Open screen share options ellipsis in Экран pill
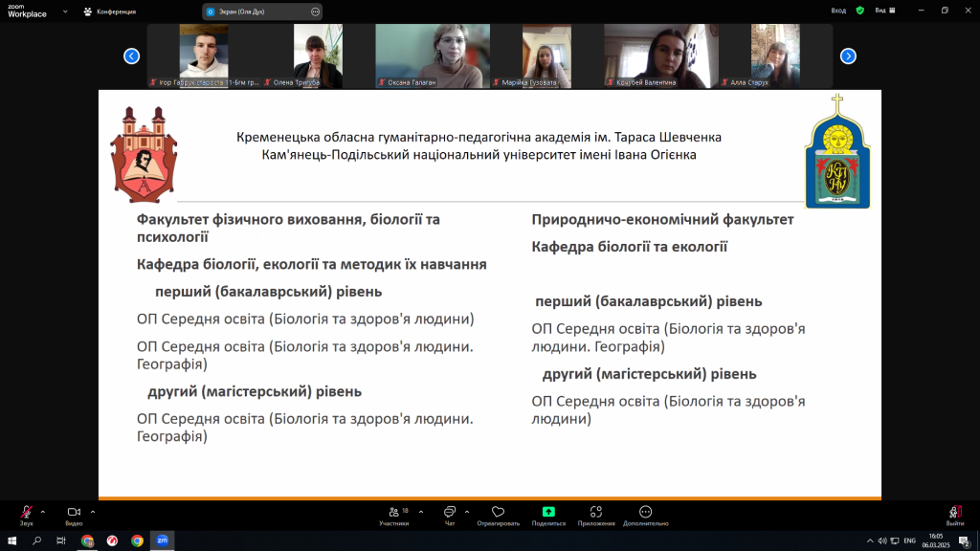The image size is (980, 551). [315, 11]
